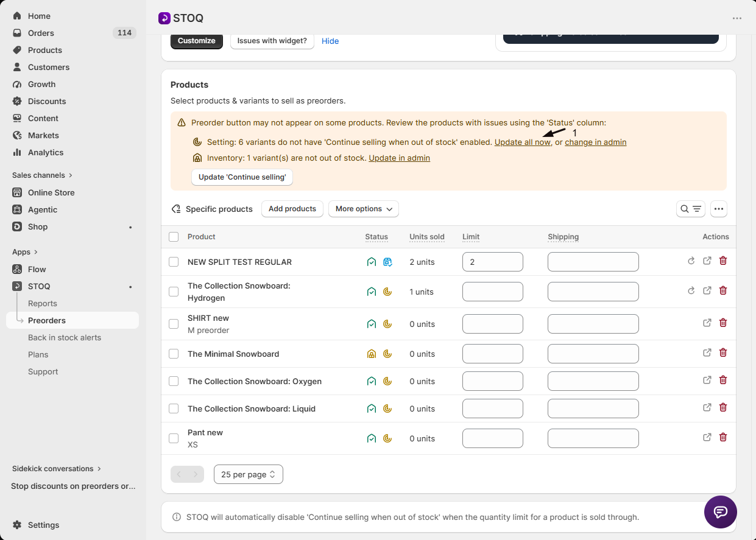Click the Growth icon in the sidebar

(x=17, y=84)
